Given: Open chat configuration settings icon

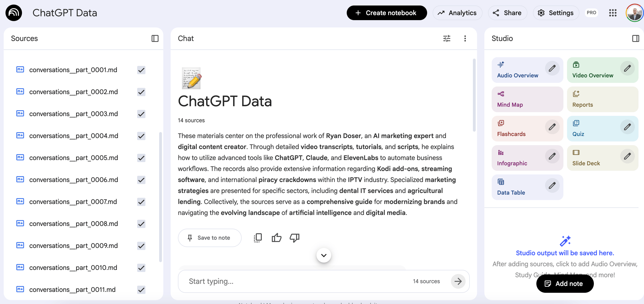Looking at the screenshot, I should [447, 38].
